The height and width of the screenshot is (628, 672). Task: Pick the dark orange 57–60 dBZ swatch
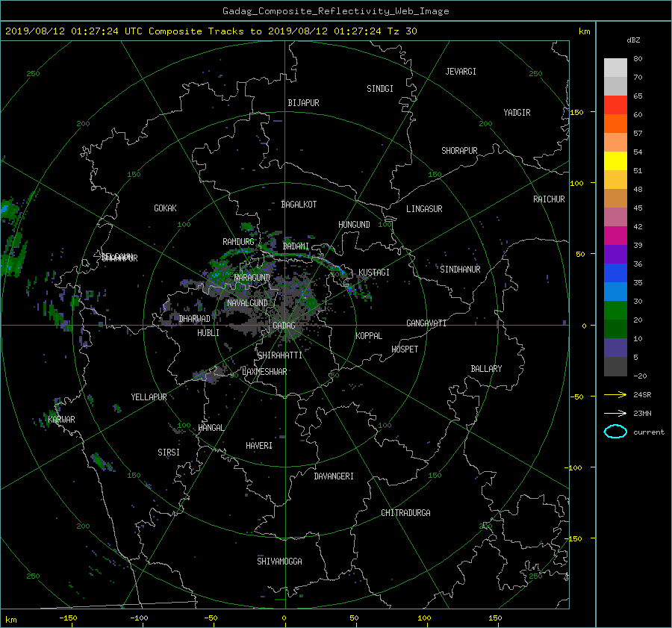click(x=615, y=124)
